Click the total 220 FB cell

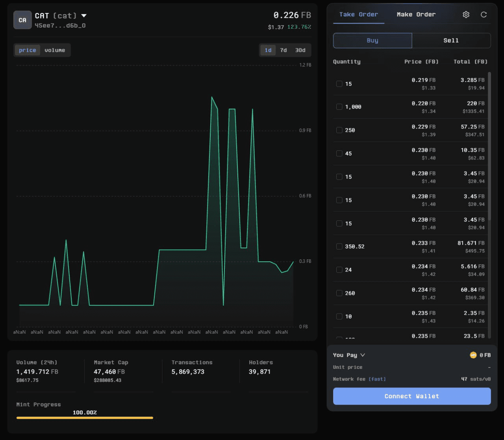coord(476,104)
